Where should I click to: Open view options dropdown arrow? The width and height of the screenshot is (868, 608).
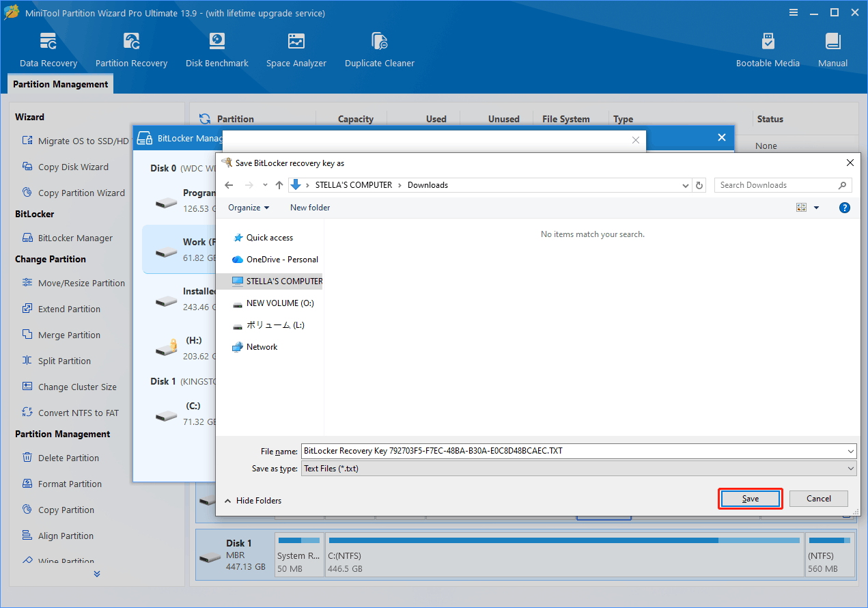(816, 208)
